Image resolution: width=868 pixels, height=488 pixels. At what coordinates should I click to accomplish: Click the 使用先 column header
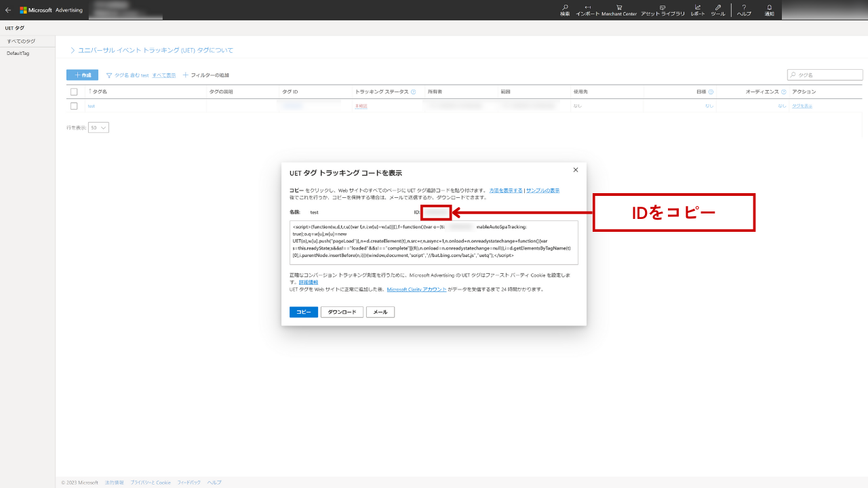tap(580, 91)
